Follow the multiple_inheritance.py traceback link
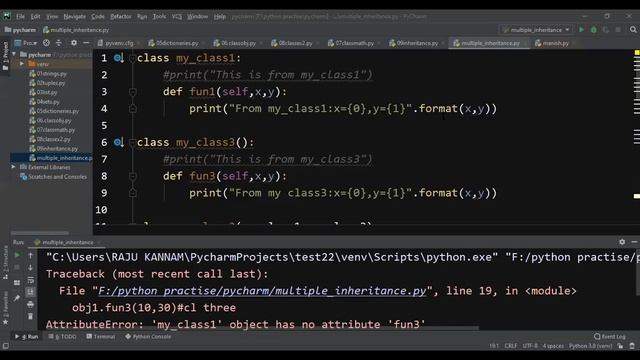640x360 pixels. [262, 291]
